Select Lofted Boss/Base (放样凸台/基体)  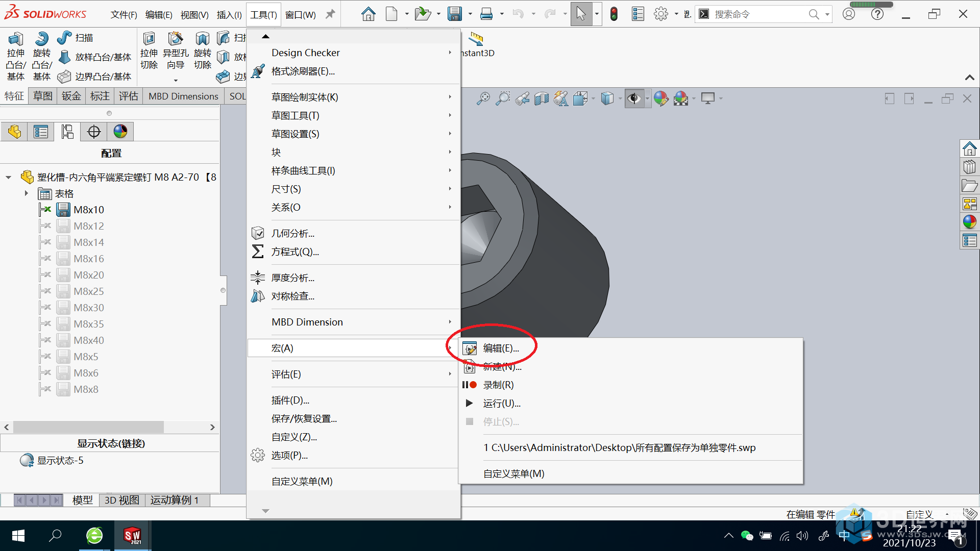click(x=95, y=57)
